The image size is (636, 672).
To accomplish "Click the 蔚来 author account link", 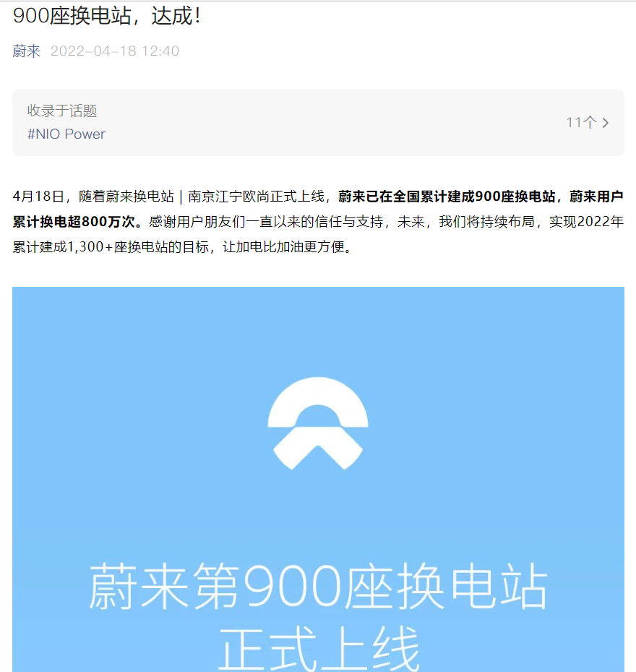I will pyautogui.click(x=27, y=51).
